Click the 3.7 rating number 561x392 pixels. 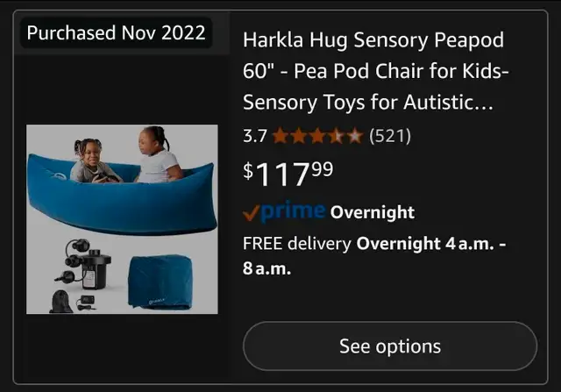click(x=255, y=137)
